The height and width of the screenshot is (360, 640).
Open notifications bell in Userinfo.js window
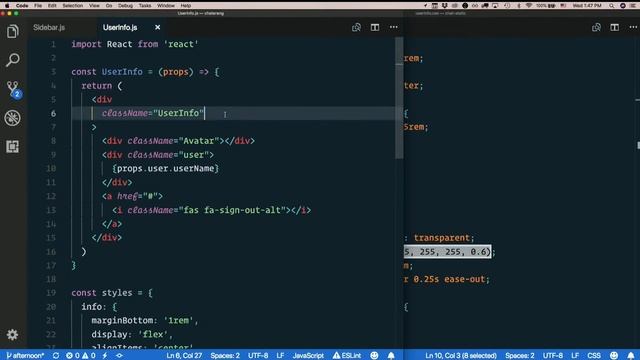(391, 356)
